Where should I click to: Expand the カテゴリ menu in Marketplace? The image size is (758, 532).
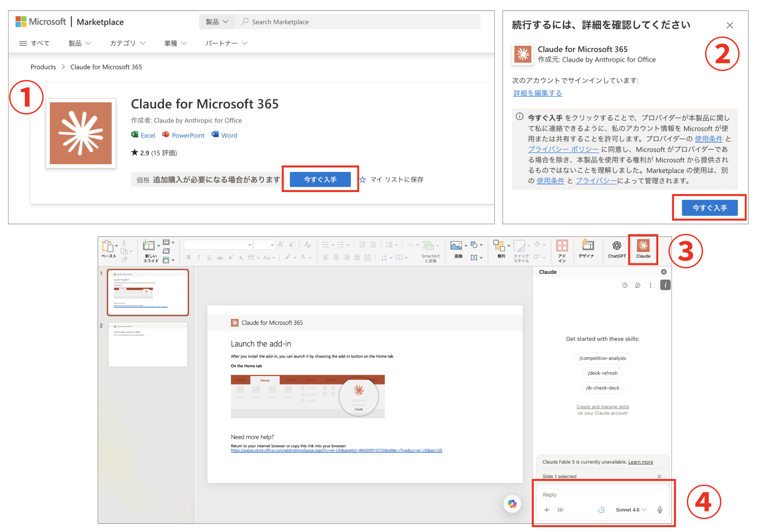tap(127, 43)
